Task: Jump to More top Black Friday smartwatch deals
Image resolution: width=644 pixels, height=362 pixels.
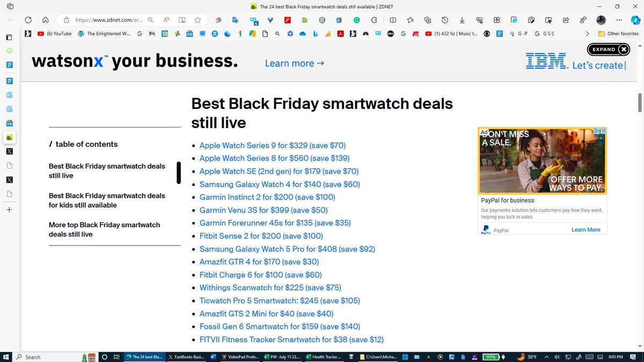Action: coord(104,230)
